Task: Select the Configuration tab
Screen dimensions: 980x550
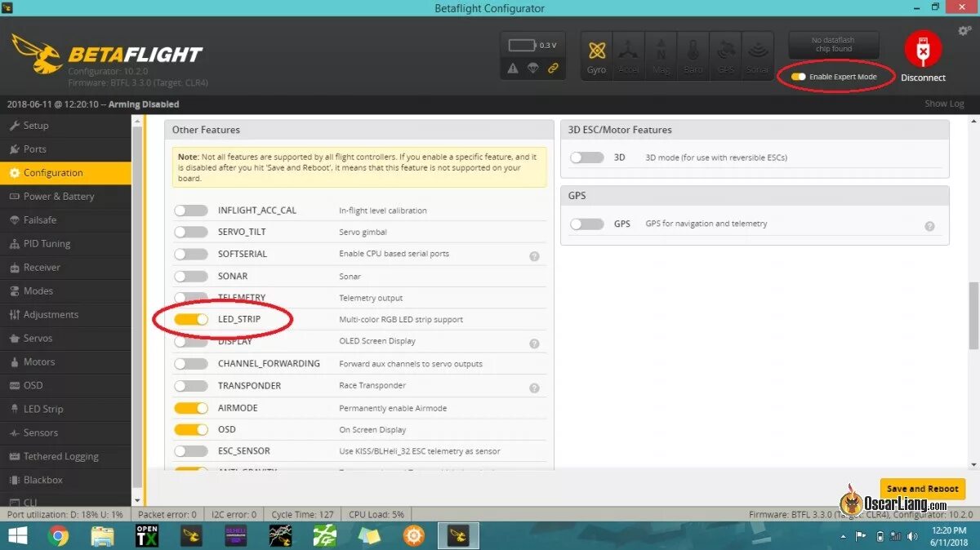Action: point(65,173)
